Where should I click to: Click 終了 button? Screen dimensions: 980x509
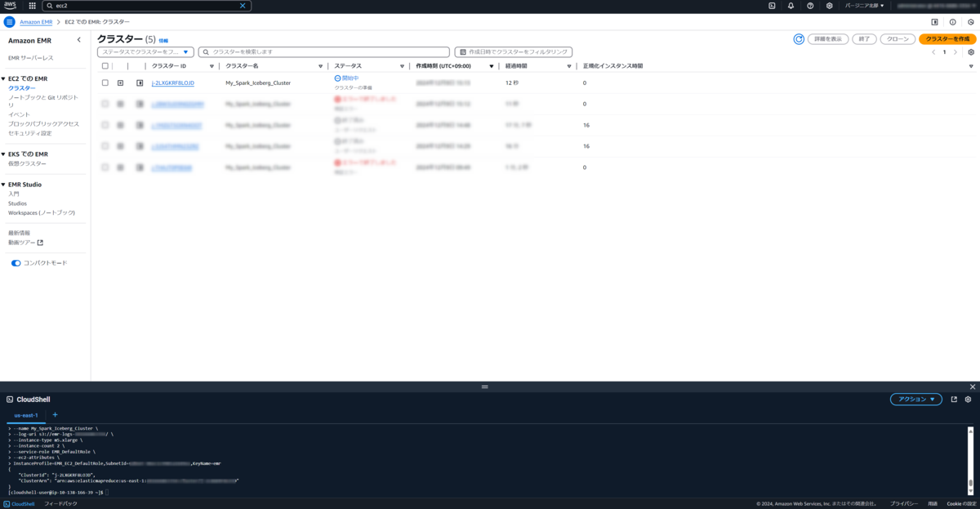(x=864, y=39)
